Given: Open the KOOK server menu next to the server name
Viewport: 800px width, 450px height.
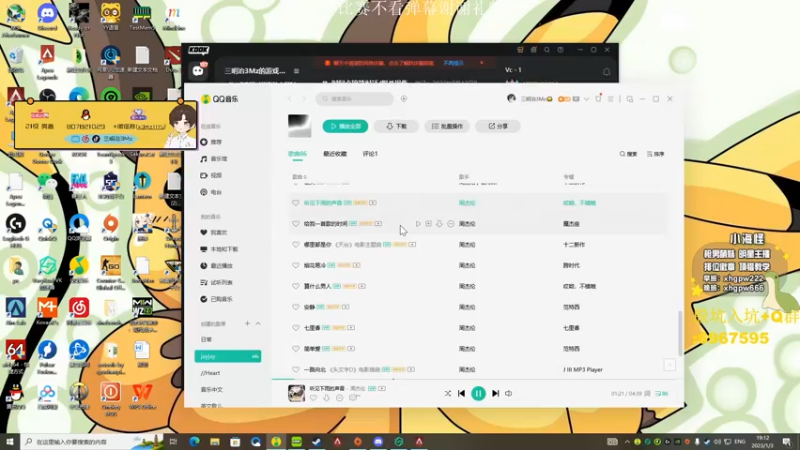Looking at the screenshot, I should click(296, 71).
